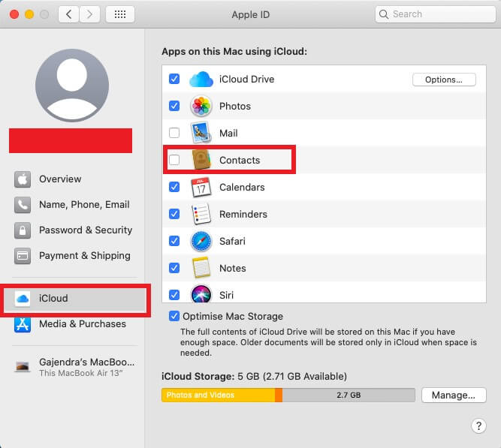Open iCloud Drive Options
This screenshot has width=501, height=448.
tap(444, 80)
